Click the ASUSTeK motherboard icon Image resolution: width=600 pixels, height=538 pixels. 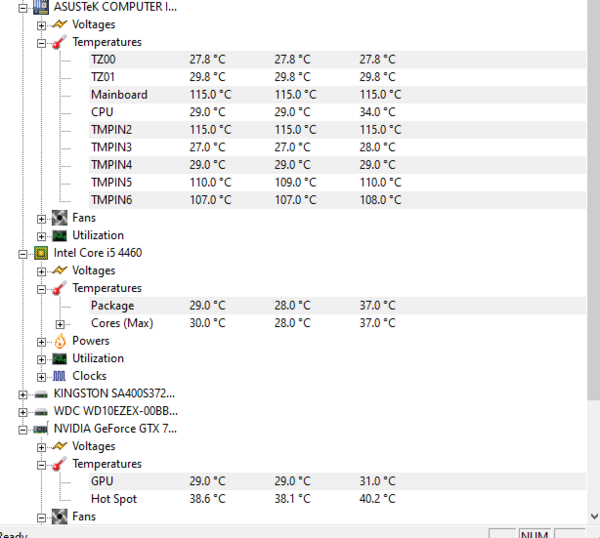41,6
